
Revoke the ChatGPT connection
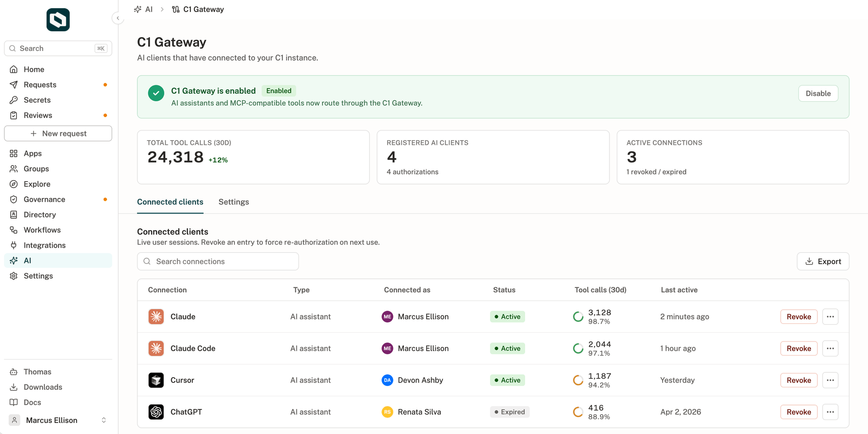click(x=799, y=412)
